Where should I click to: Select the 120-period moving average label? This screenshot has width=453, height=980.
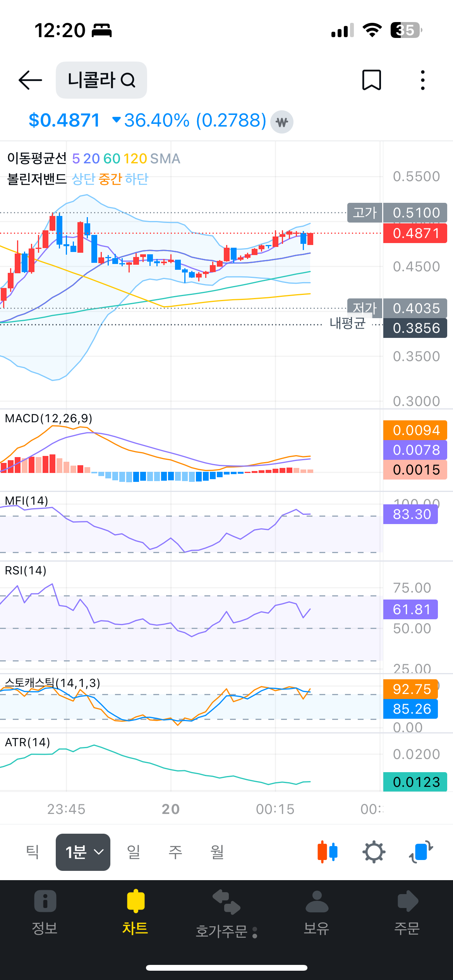(135, 159)
